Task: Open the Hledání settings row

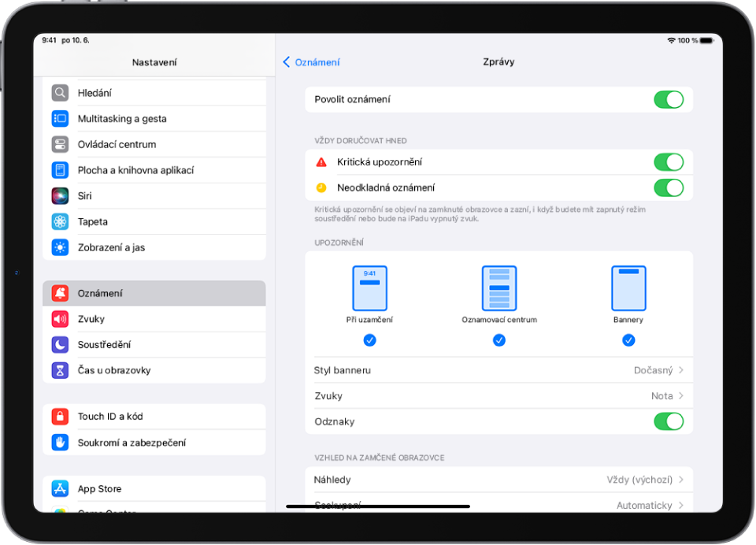Action: (154, 93)
